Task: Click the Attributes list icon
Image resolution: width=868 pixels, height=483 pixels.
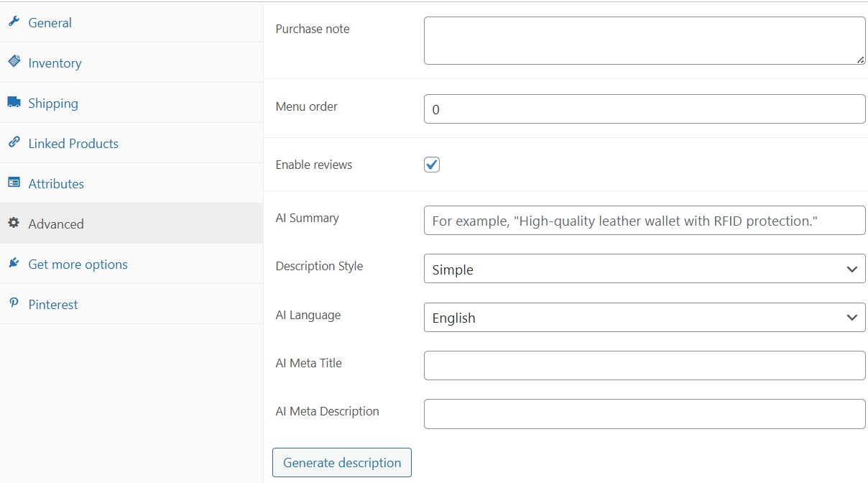Action: pyautogui.click(x=14, y=183)
